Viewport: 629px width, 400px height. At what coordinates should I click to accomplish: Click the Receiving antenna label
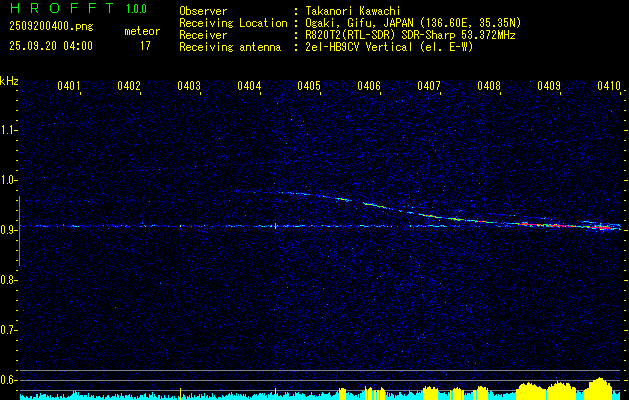click(230, 47)
